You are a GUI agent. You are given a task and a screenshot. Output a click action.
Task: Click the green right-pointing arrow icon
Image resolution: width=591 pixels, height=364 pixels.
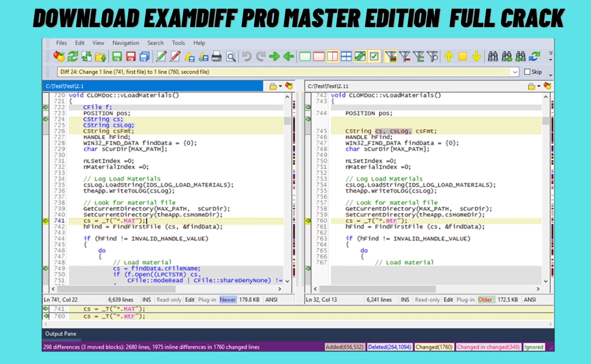274,57
